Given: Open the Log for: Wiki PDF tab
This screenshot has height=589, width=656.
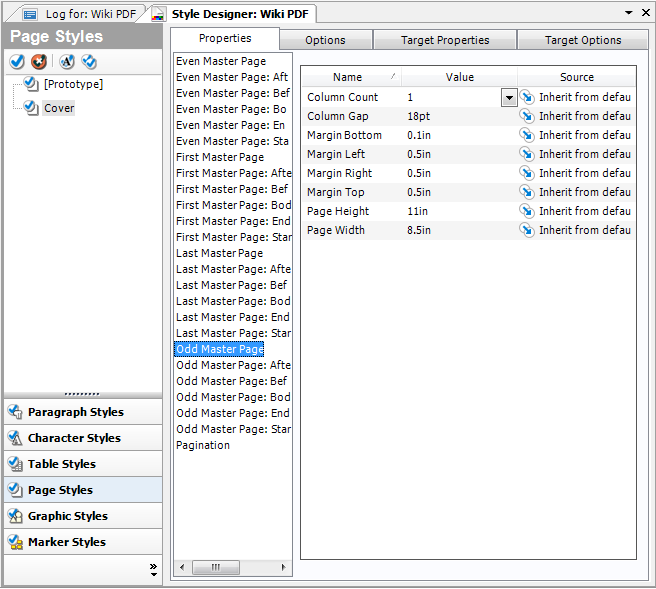Looking at the screenshot, I should click(80, 14).
